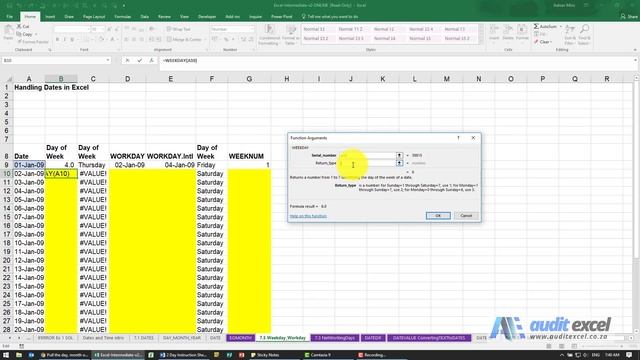Switch to the Developer ribbon tab
The width and height of the screenshot is (640, 360).
pos(207,17)
